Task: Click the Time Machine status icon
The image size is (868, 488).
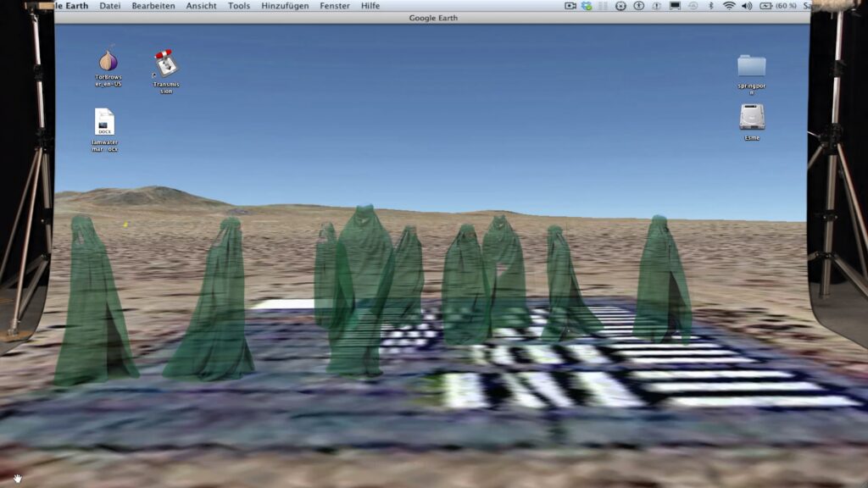Action: pyautogui.click(x=693, y=6)
